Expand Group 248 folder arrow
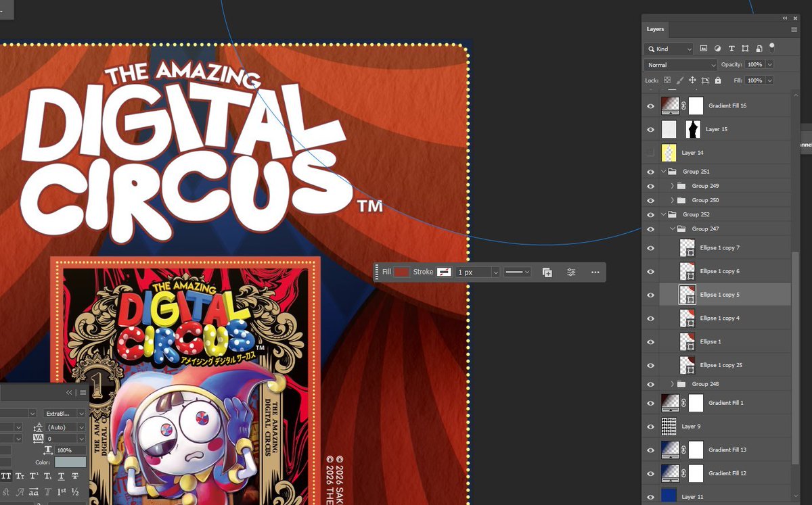Screen dimensions: 812x505 click(673, 384)
